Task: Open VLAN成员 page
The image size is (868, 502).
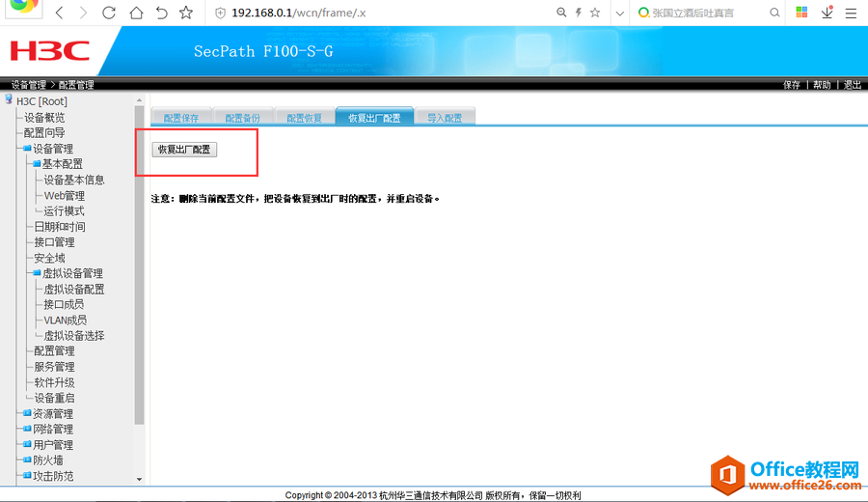Action: pyautogui.click(x=66, y=321)
